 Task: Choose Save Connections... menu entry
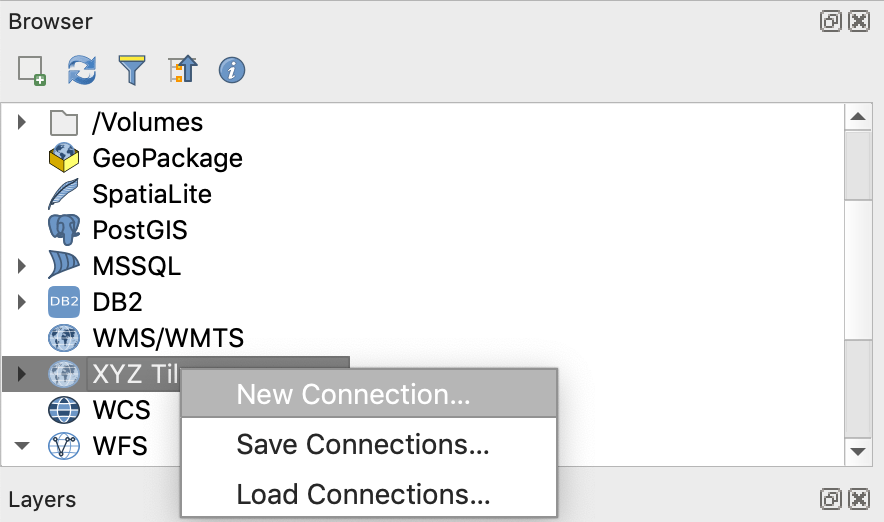(362, 444)
